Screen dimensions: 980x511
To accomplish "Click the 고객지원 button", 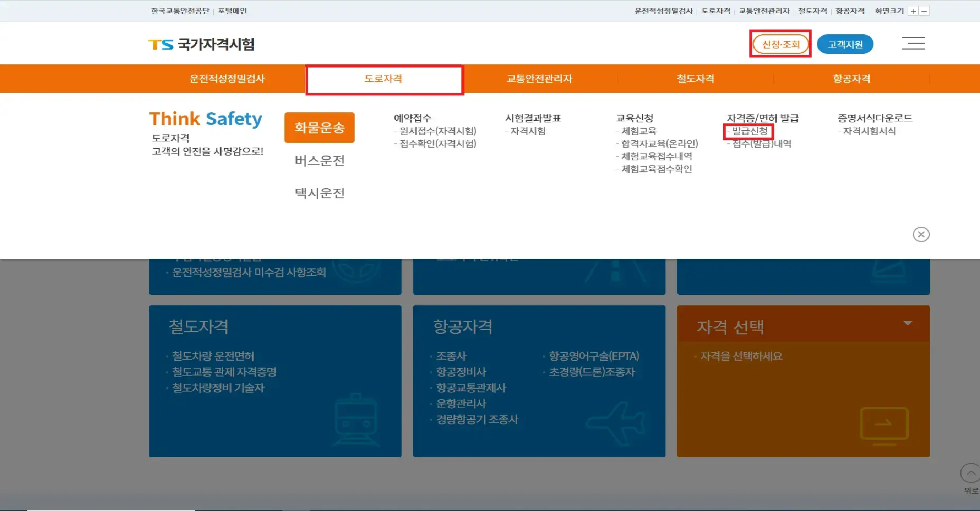I will pos(845,44).
